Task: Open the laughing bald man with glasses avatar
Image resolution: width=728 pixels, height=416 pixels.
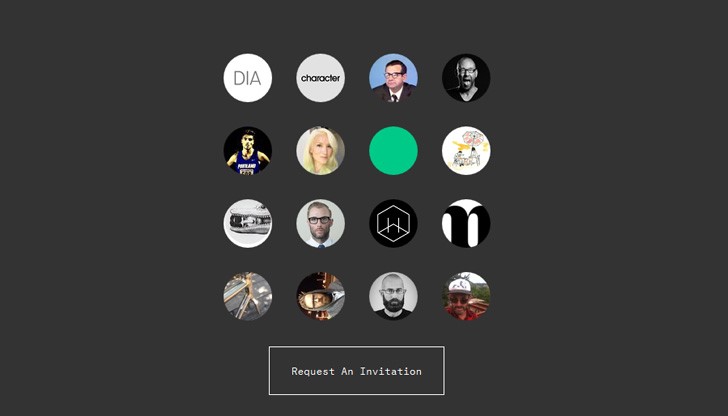Action: point(466,78)
